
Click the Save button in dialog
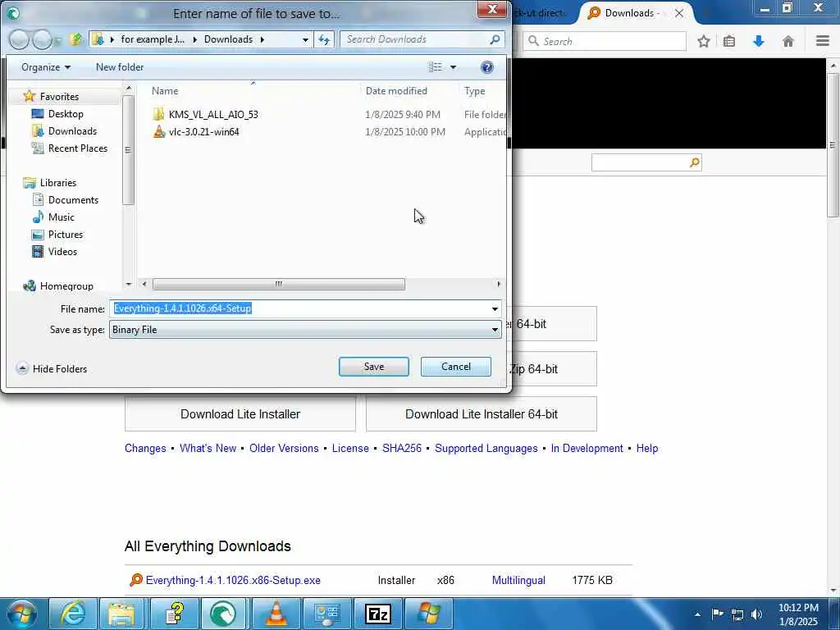pos(373,367)
